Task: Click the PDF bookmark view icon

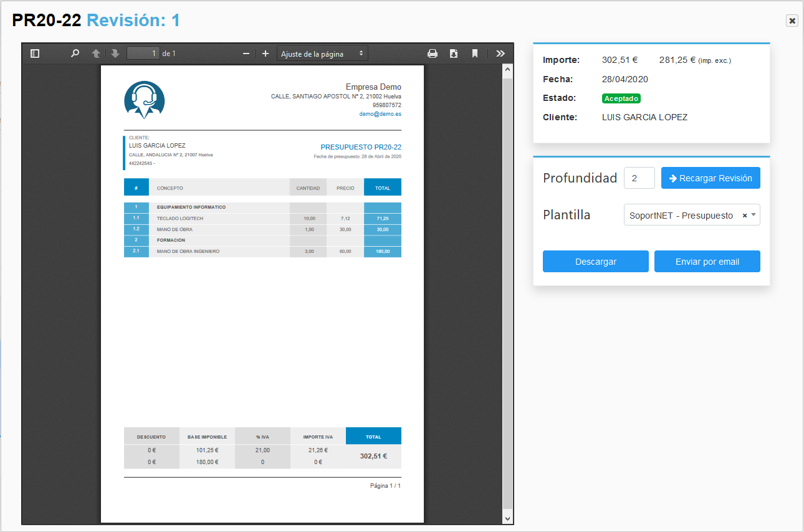Action: (475, 54)
